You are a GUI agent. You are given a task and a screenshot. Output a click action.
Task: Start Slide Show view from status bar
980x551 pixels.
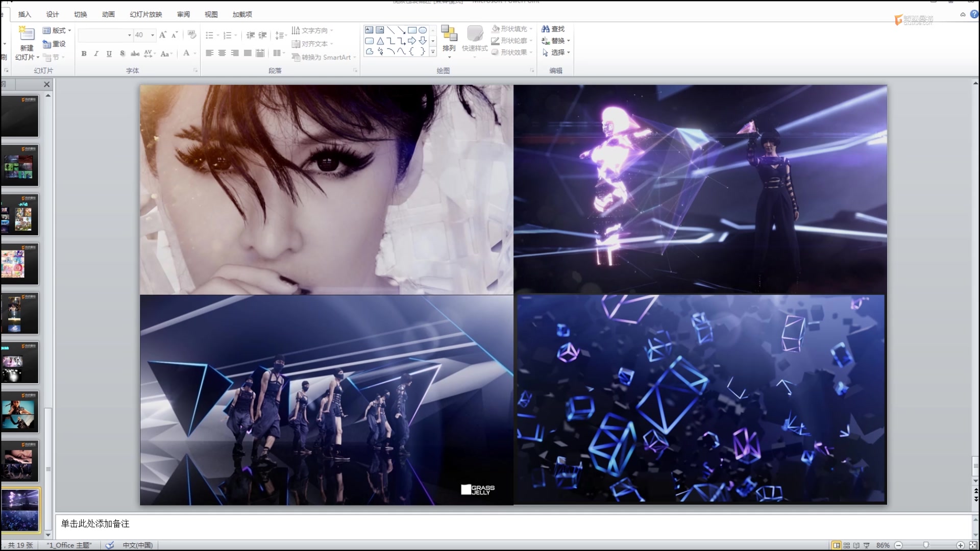point(866,545)
